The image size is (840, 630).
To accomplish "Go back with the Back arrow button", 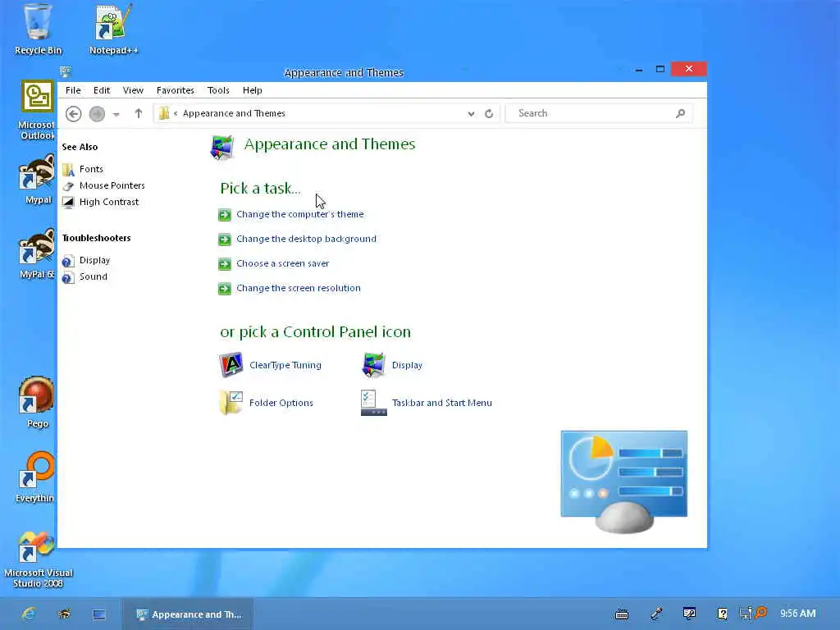I will click(73, 113).
